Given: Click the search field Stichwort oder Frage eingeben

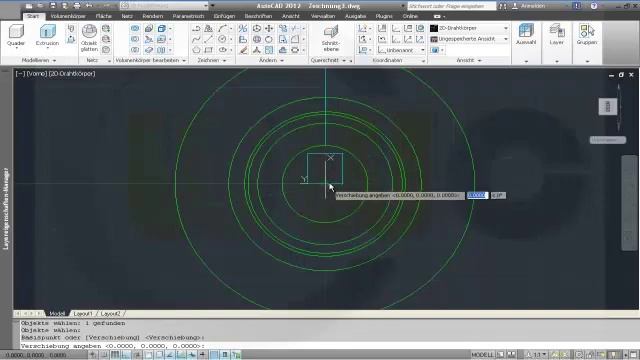Looking at the screenshot, I should 452,6.
